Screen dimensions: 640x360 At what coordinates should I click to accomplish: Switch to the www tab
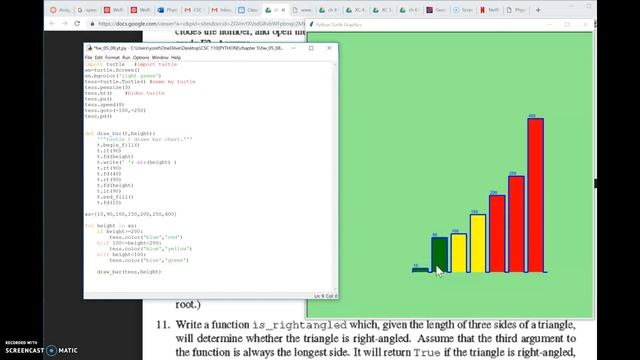pyautogui.click(x=302, y=10)
